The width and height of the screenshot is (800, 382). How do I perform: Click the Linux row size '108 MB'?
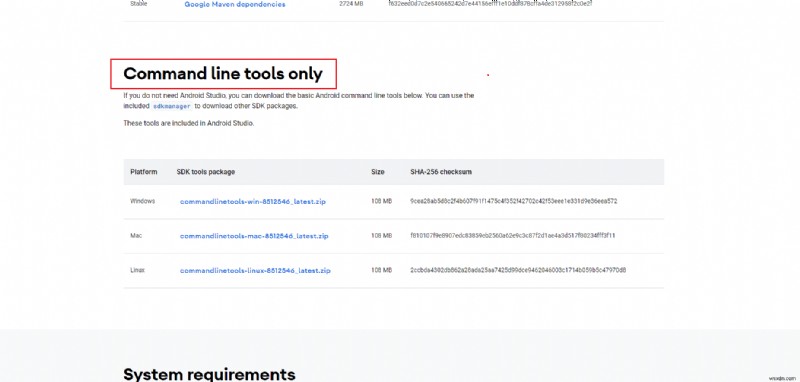click(x=381, y=270)
